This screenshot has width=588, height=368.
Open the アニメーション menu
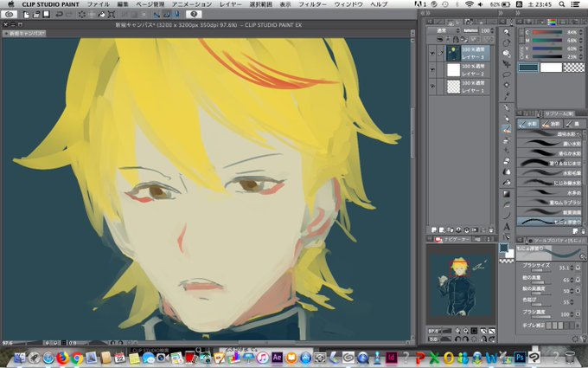(192, 4)
